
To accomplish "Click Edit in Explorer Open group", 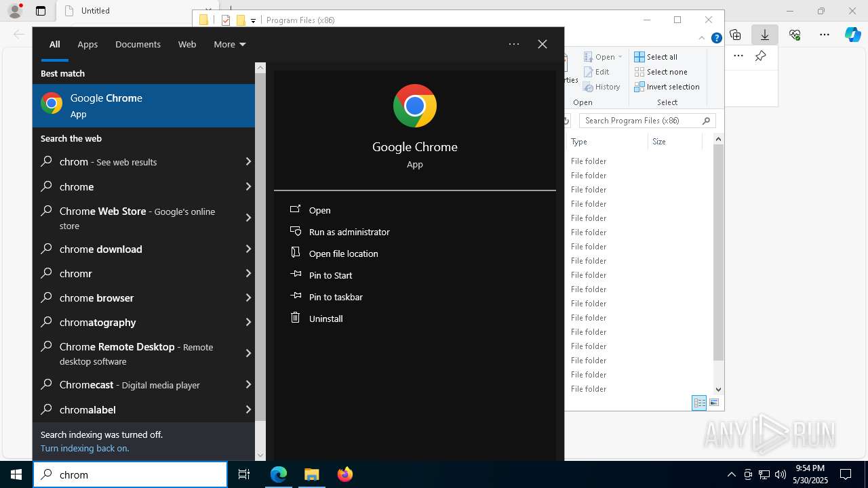I will coord(596,72).
